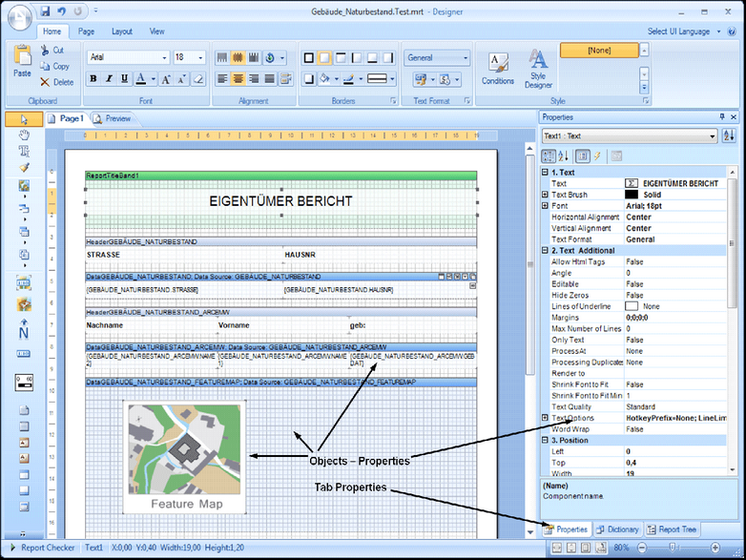Enable center horizontal alignment
The width and height of the screenshot is (746, 560).
point(238,79)
